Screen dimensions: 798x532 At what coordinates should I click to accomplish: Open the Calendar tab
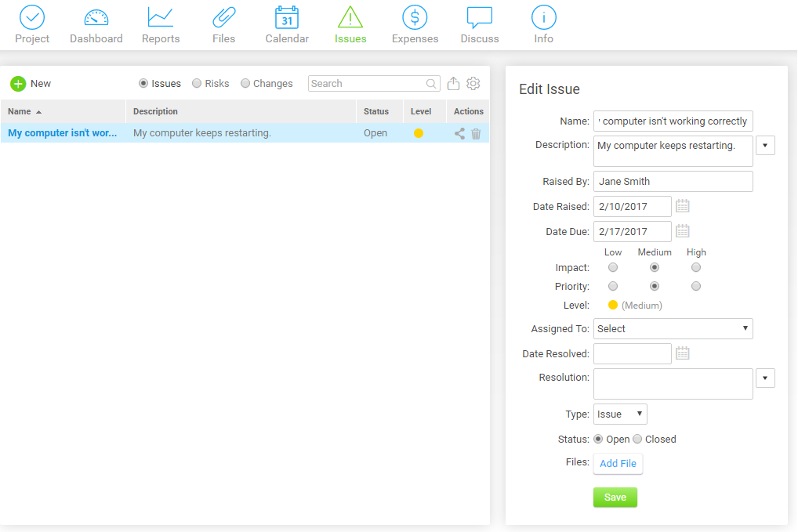pos(287,25)
